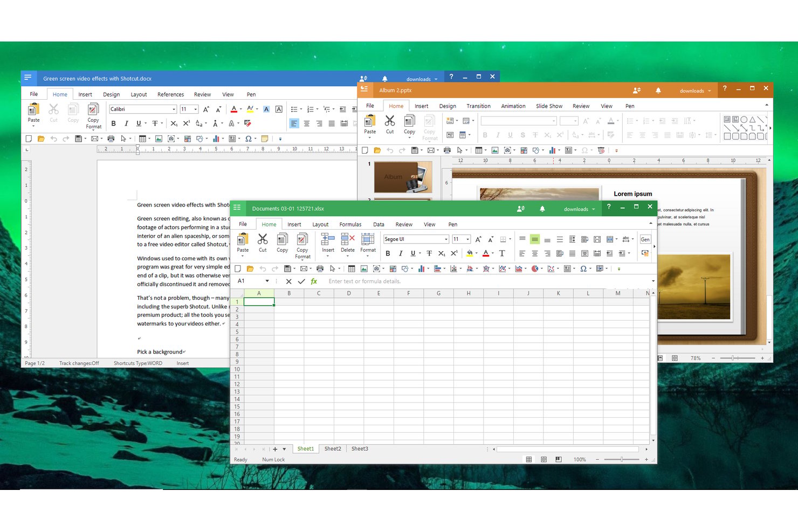The width and height of the screenshot is (798, 532).
Task: Click Track changes:Off in the Word status bar
Action: tap(79, 363)
